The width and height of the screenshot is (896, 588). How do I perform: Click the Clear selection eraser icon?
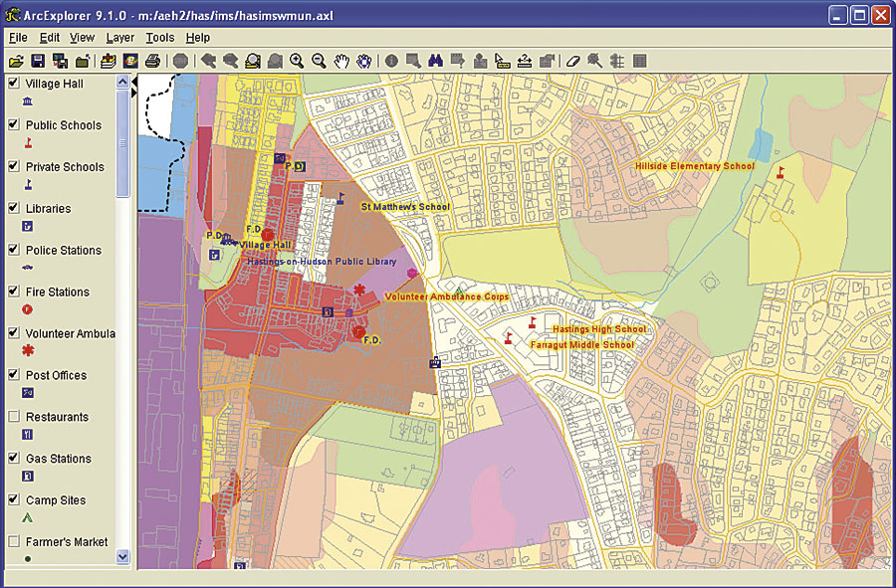(572, 62)
